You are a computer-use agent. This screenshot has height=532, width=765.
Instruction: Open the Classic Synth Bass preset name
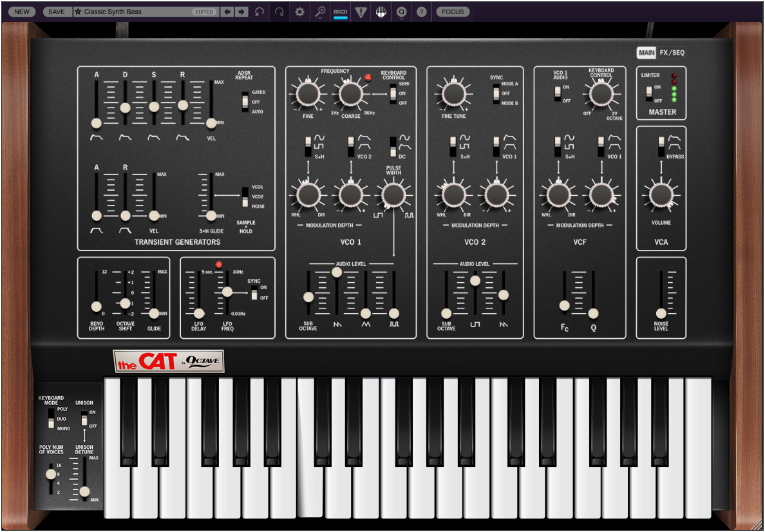tap(113, 12)
